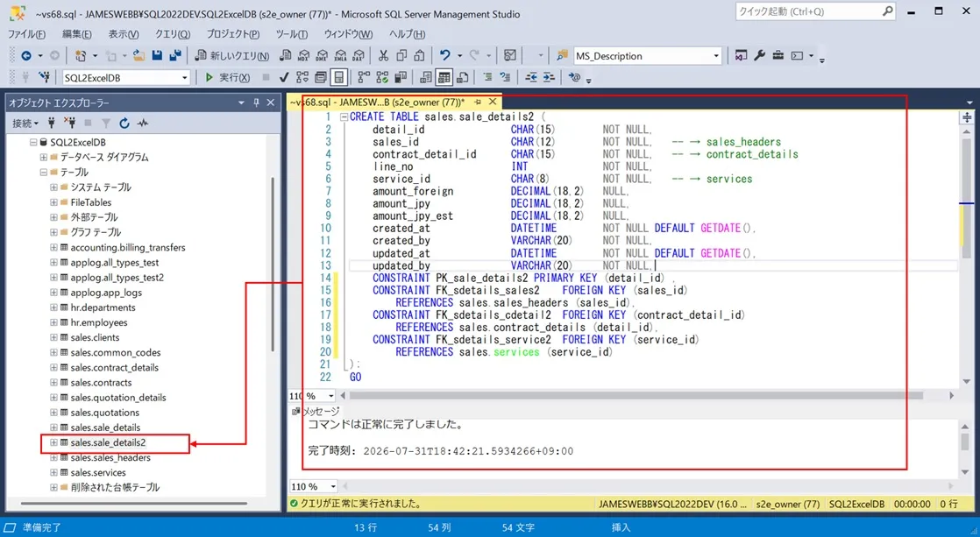Screen dimensions: 980x537
Task: Click the 実行(X) execute button
Action: [228, 77]
